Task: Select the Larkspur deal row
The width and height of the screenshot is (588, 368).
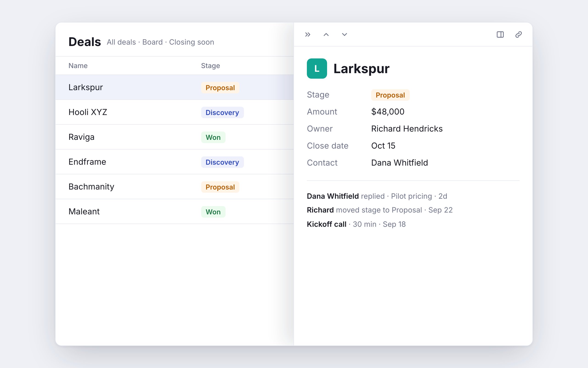Action: pos(175,87)
